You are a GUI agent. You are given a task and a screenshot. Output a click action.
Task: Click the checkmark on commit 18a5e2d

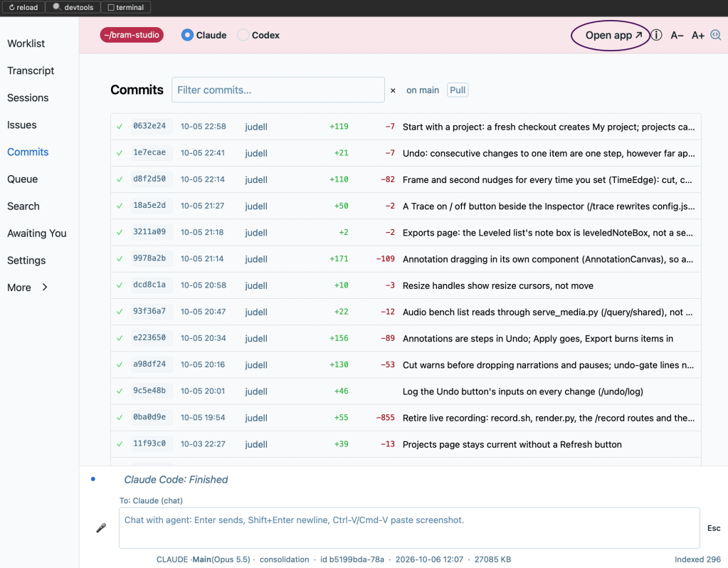pos(120,206)
